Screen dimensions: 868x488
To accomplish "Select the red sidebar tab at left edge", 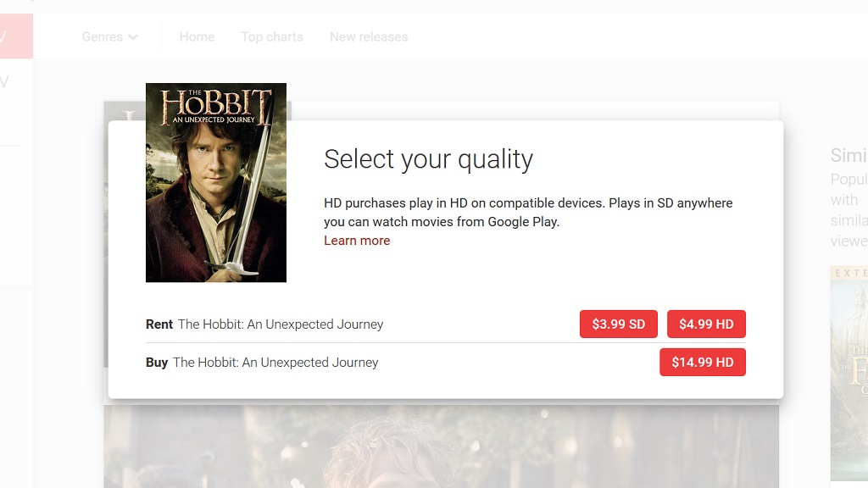I will pos(16,36).
